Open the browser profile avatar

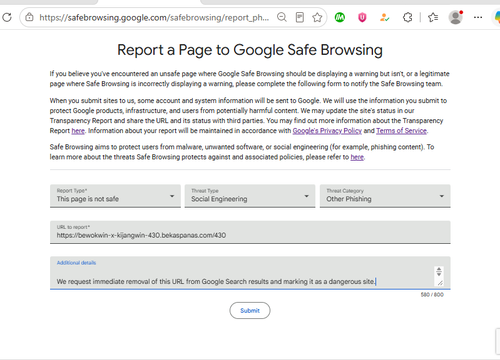456,17
